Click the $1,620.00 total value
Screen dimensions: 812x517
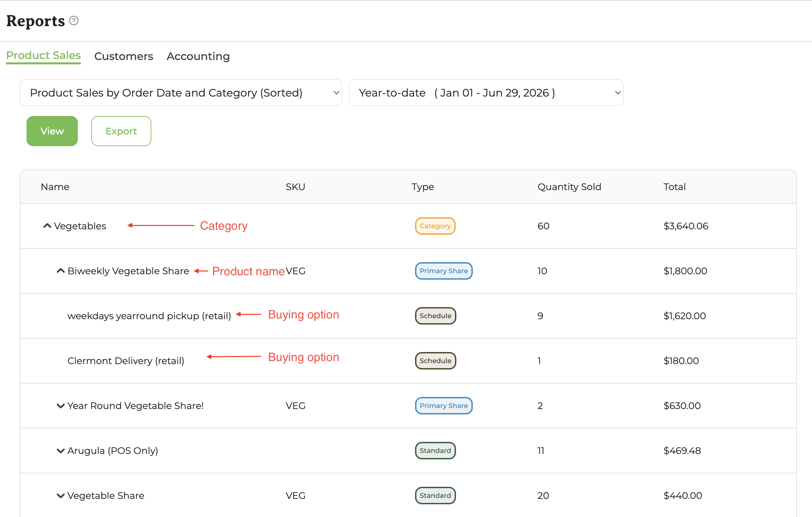(684, 316)
